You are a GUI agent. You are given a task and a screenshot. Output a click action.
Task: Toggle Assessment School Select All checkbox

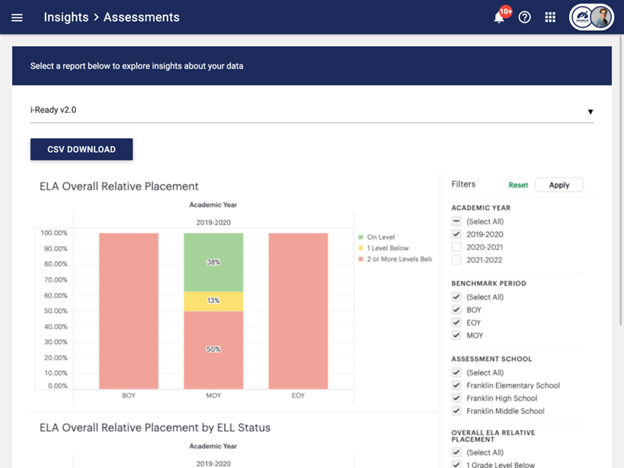tap(456, 372)
